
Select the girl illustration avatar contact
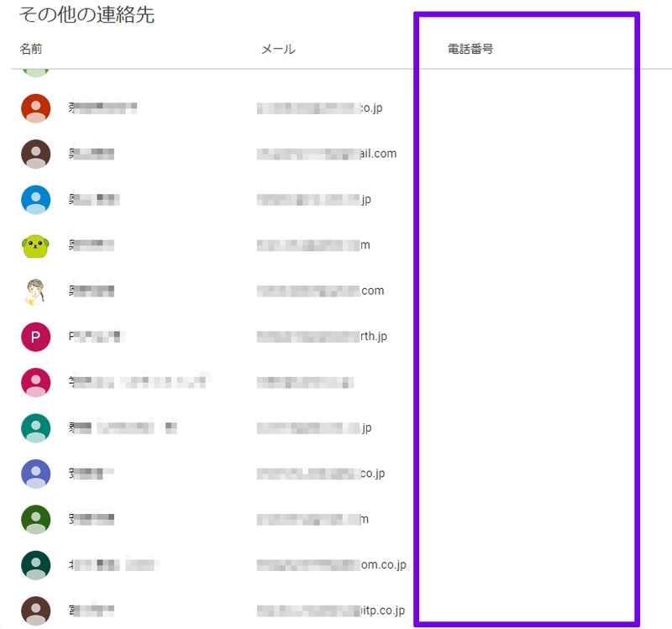click(x=35, y=291)
